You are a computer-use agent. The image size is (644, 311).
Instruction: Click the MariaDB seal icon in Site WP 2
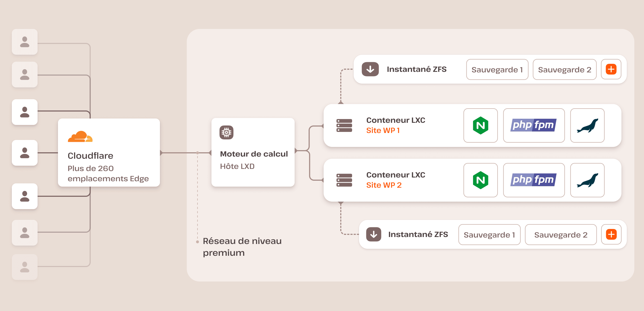pyautogui.click(x=587, y=180)
